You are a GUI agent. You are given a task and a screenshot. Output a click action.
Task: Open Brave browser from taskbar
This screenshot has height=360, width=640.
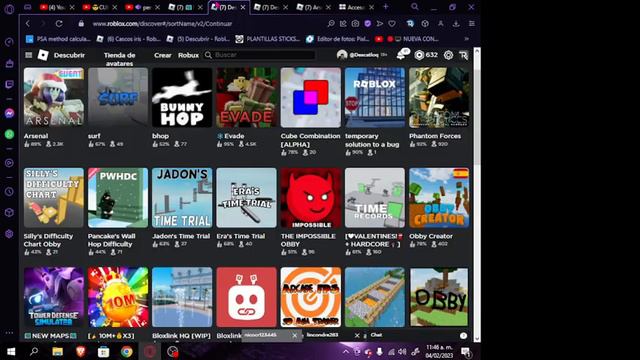(x=80, y=351)
